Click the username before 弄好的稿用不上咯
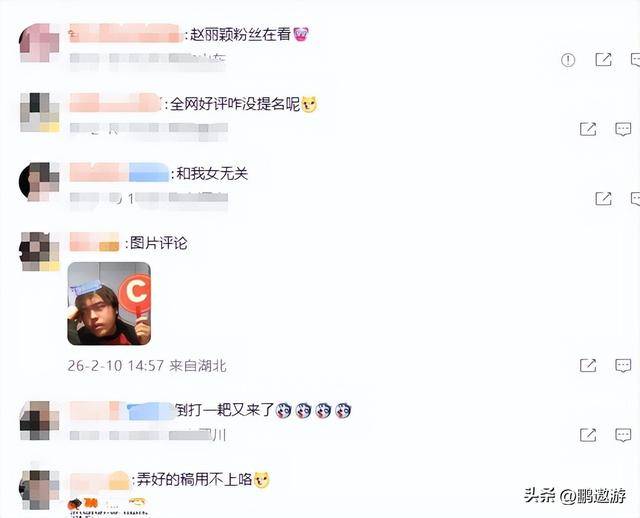Screen dimensions: 640x518 tap(100, 480)
